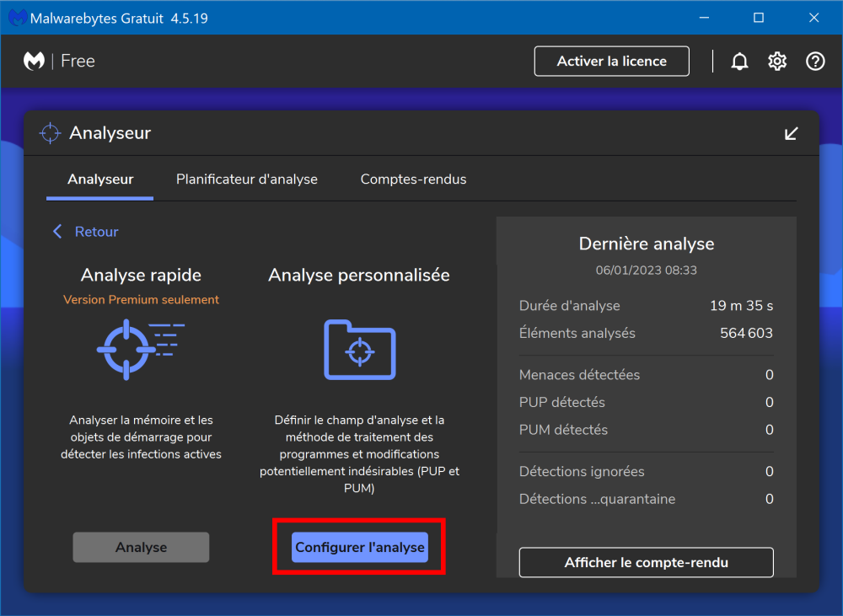Open the notifications bell icon

point(739,62)
